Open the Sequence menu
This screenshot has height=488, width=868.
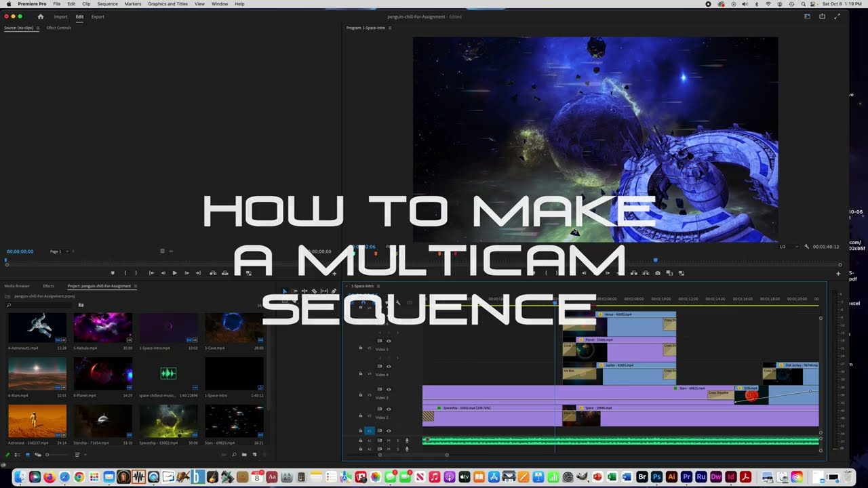(x=107, y=4)
